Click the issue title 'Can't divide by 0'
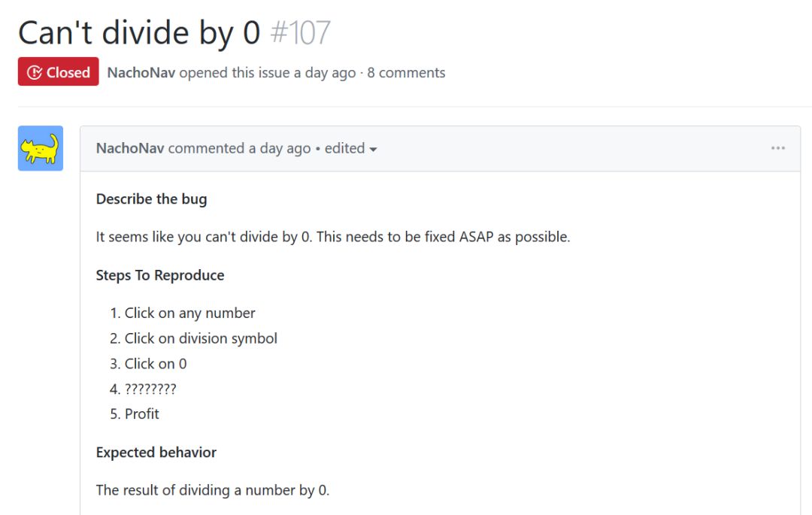The height and width of the screenshot is (515, 812). (x=139, y=32)
